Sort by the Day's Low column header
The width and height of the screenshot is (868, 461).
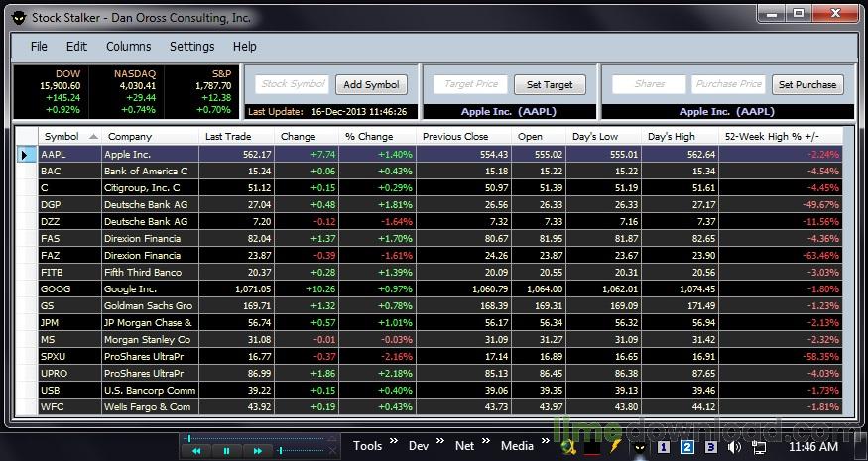click(603, 136)
